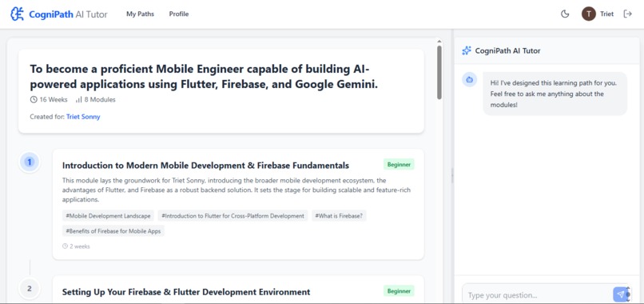The width and height of the screenshot is (644, 304).
Task: Click the module 1 description paragraph
Action: [237, 190]
